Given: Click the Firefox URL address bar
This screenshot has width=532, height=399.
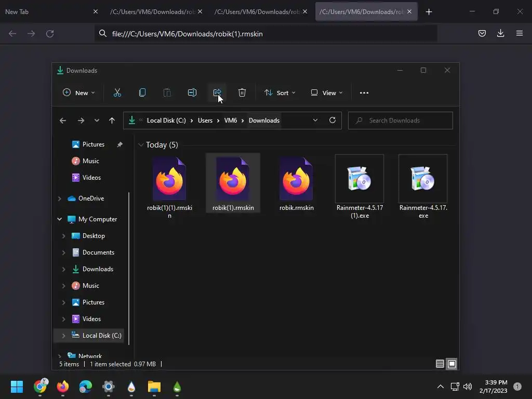Looking at the screenshot, I should click(x=266, y=34).
